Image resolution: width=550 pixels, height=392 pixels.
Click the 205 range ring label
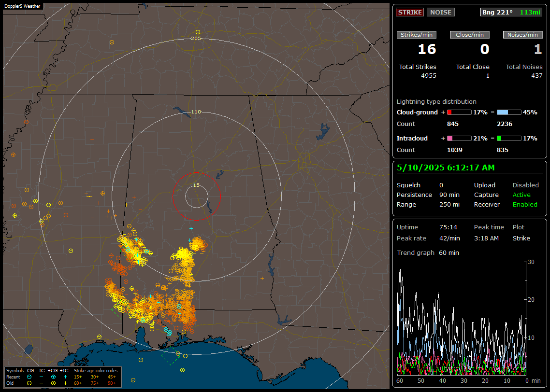196,38
